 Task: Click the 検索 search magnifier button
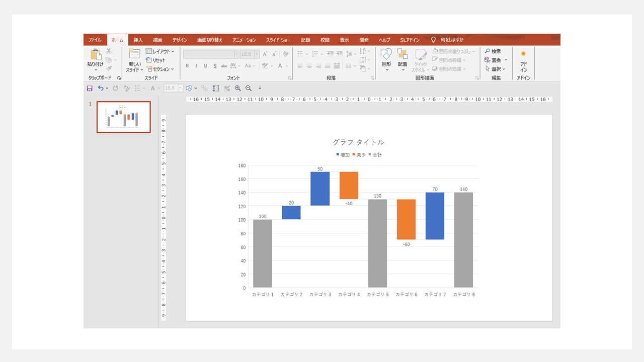[x=493, y=51]
